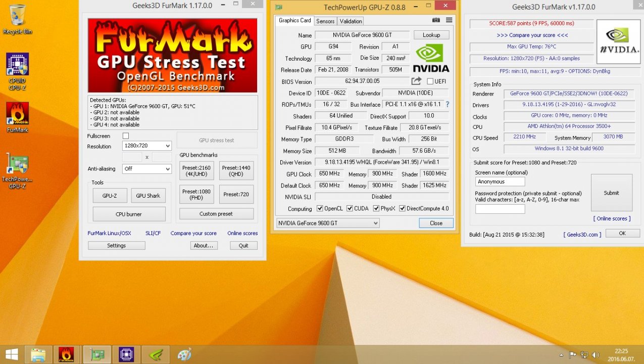Open the Paint taskbar icon
Image resolution: width=644 pixels, height=364 pixels.
click(185, 354)
